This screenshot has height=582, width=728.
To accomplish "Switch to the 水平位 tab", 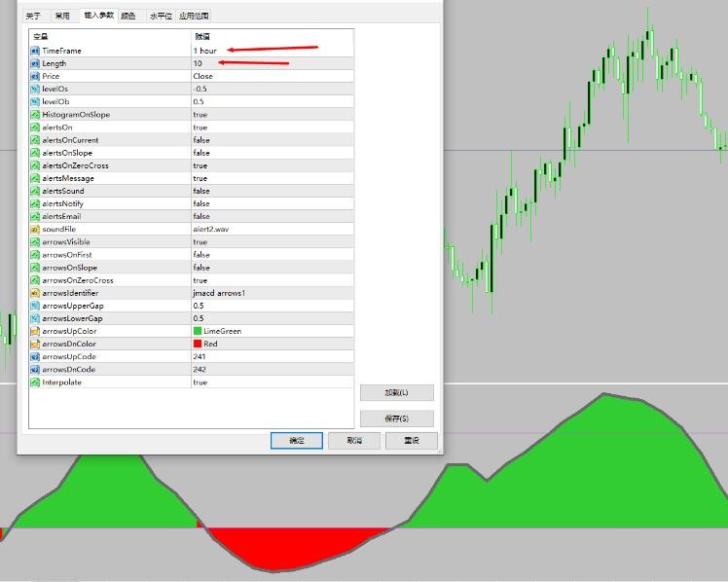I will click(161, 17).
